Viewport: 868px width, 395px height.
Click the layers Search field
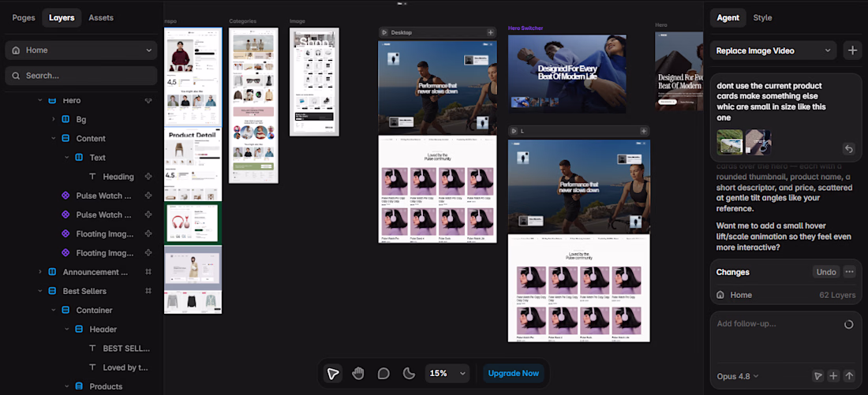tap(81, 76)
